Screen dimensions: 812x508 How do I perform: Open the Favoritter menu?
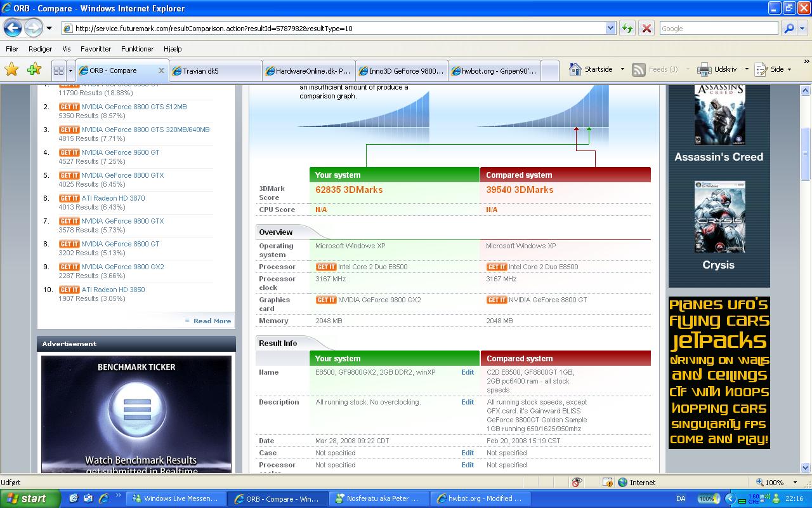(96, 49)
